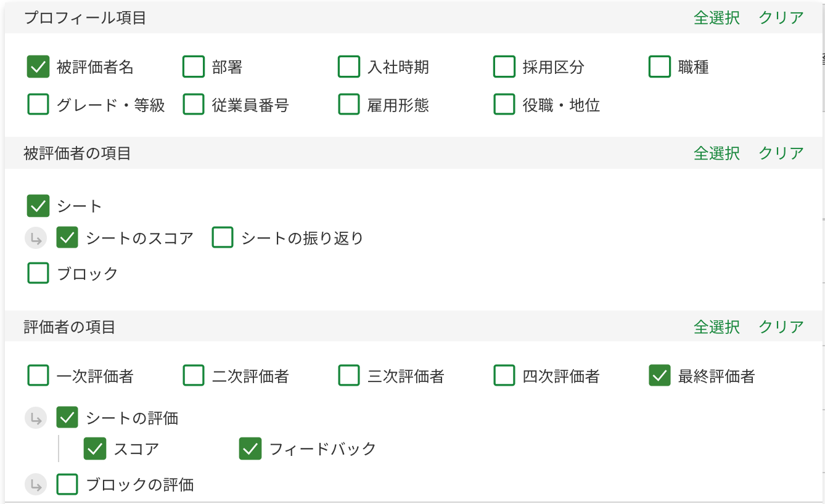825x504 pixels.
Task: Uncheck the シート checkbox
Action: coord(38,206)
